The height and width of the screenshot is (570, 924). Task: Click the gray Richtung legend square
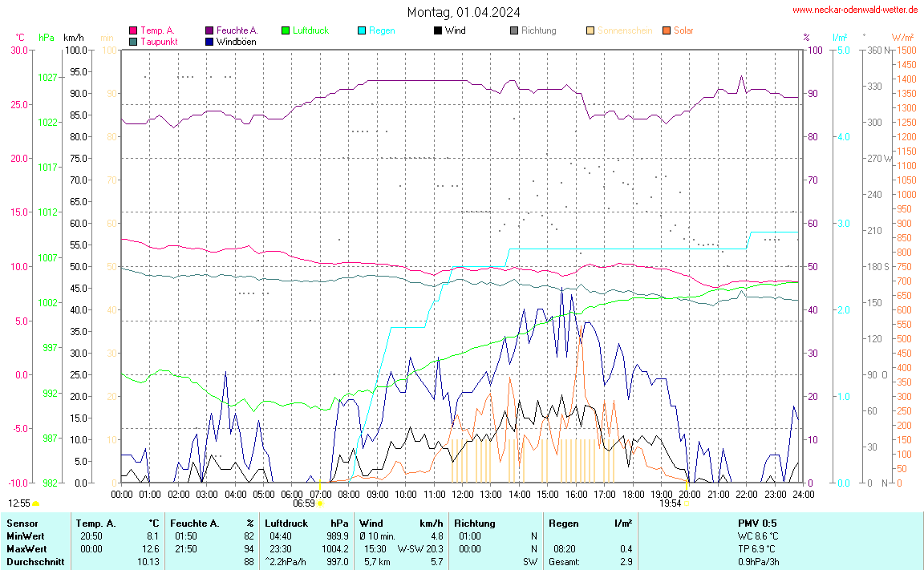(x=514, y=30)
